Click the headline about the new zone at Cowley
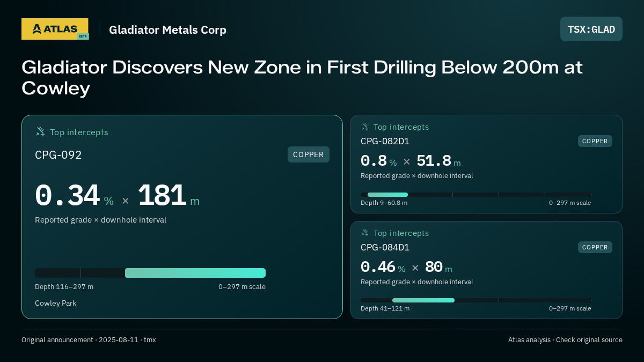The width and height of the screenshot is (644, 362). (x=302, y=78)
